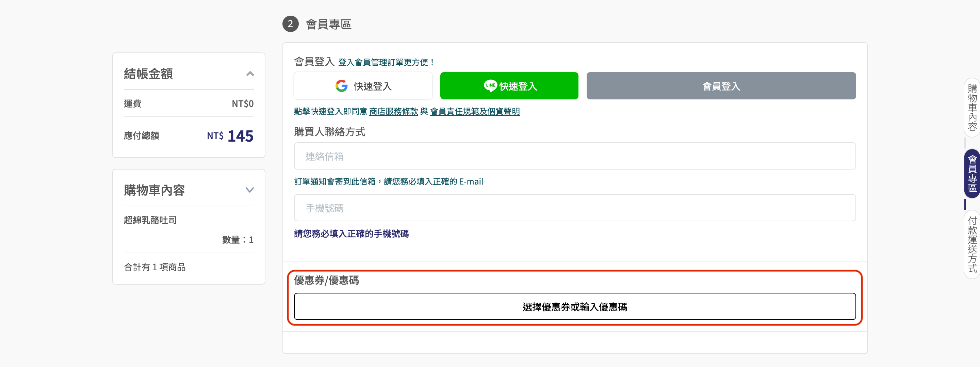980x367 pixels.
Task: Click the 結帳金額 panel heading
Action: (x=148, y=74)
